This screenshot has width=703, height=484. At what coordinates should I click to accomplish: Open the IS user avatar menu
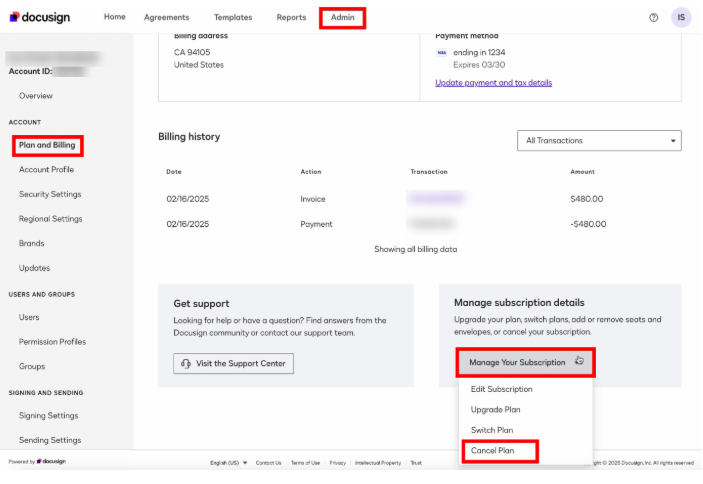coord(681,17)
